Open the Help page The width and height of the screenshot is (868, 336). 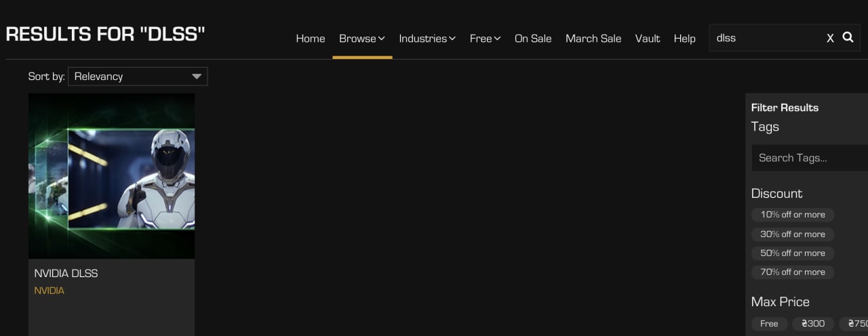(684, 39)
